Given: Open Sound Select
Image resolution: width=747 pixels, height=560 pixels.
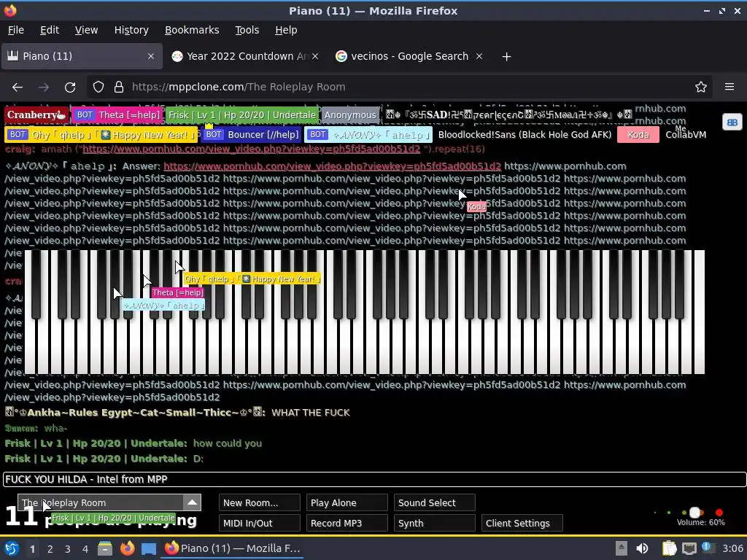Looking at the screenshot, I should [x=435, y=503].
